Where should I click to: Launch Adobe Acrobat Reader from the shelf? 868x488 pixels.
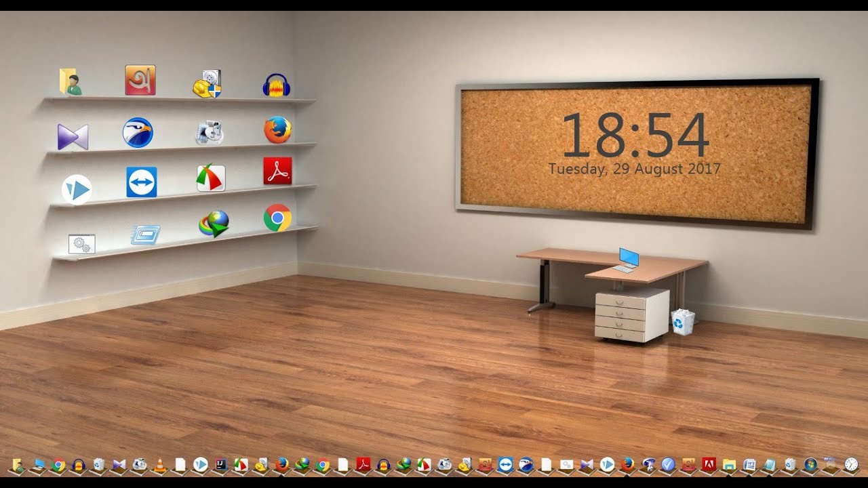277,171
